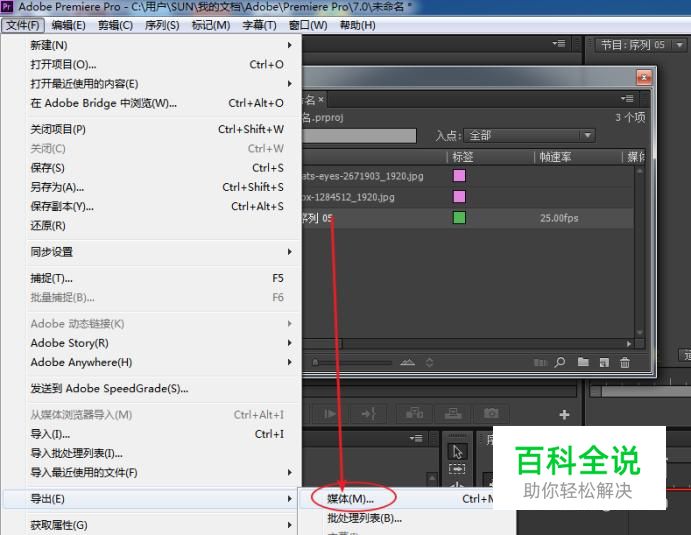Image resolution: width=691 pixels, height=535 pixels.
Task: Choose 保存副本(Y)... menu item
Action: pyautogui.click(x=151, y=206)
